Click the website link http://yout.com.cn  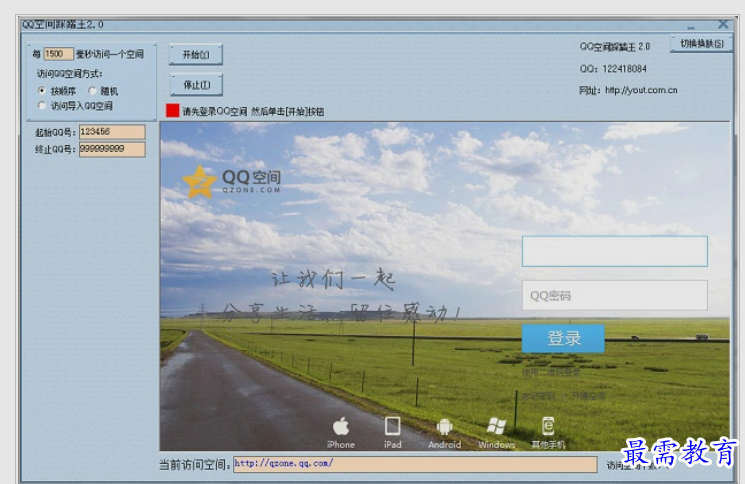coord(641,90)
